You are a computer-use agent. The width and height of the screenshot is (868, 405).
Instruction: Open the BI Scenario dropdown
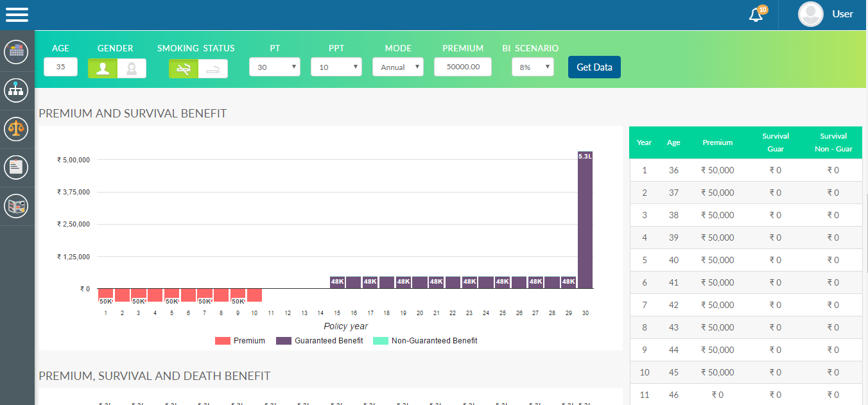pyautogui.click(x=532, y=67)
